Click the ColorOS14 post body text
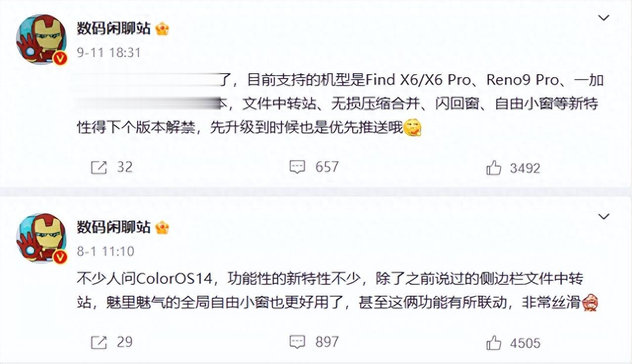The height and width of the screenshot is (364, 632). point(337,290)
